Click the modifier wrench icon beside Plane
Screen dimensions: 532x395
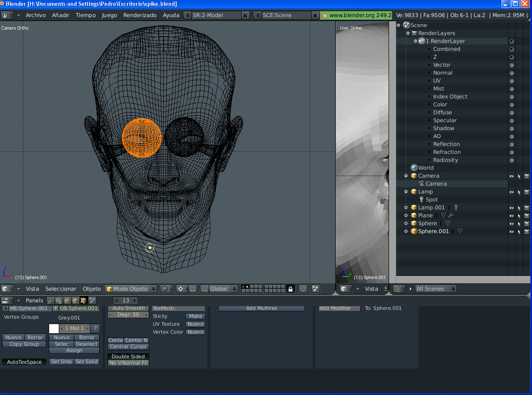pos(450,216)
